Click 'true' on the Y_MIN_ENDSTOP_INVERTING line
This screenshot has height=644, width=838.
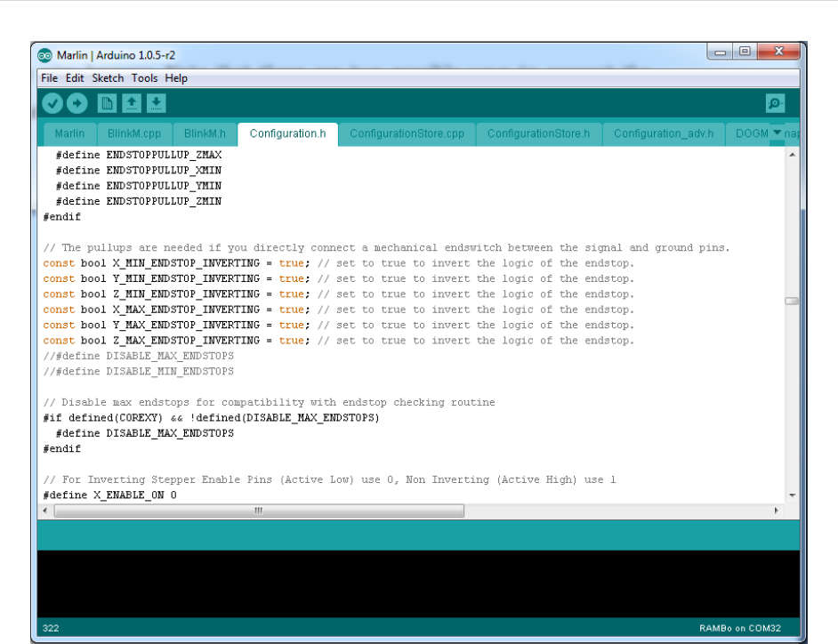click(x=291, y=279)
